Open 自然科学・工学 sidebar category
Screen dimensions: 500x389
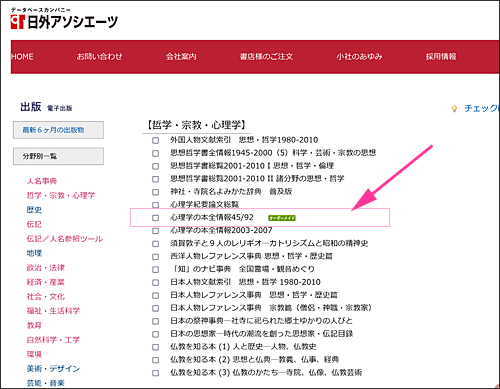(53, 340)
